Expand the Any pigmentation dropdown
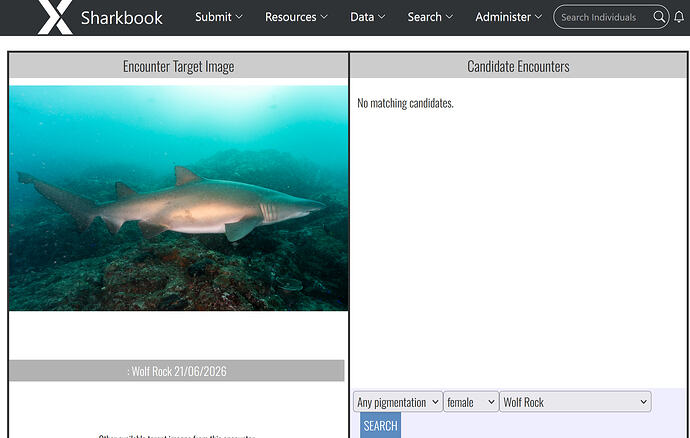Viewport: 690px width, 438px height. coord(398,401)
